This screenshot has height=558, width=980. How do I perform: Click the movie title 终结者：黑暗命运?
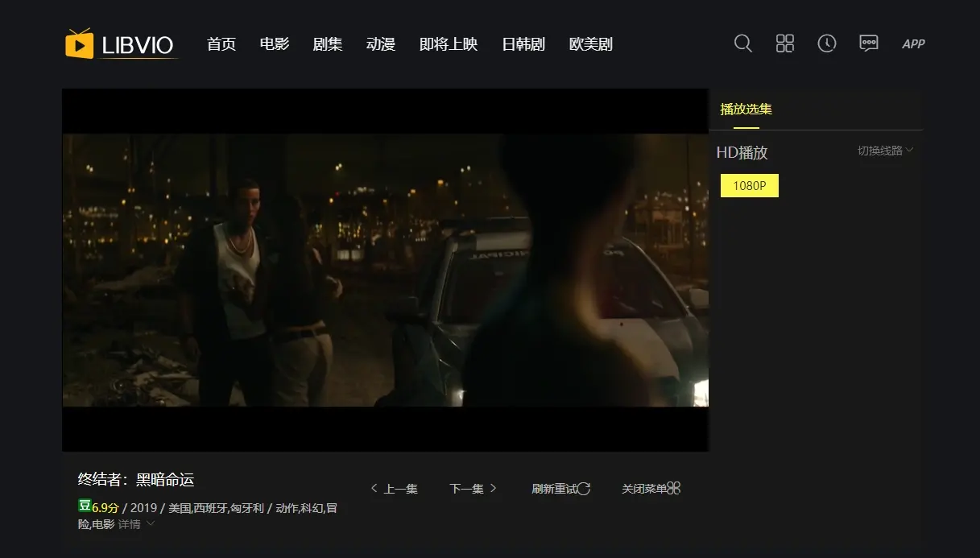pos(135,479)
